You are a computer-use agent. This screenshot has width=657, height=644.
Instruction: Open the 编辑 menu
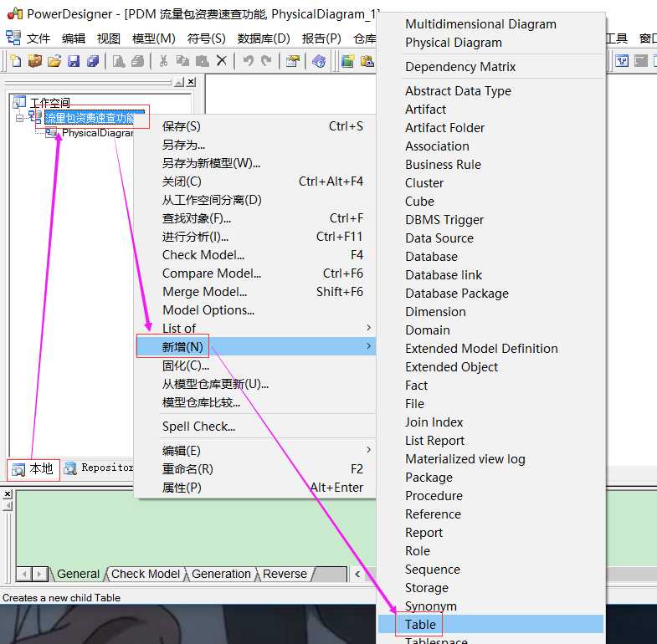tap(74, 38)
